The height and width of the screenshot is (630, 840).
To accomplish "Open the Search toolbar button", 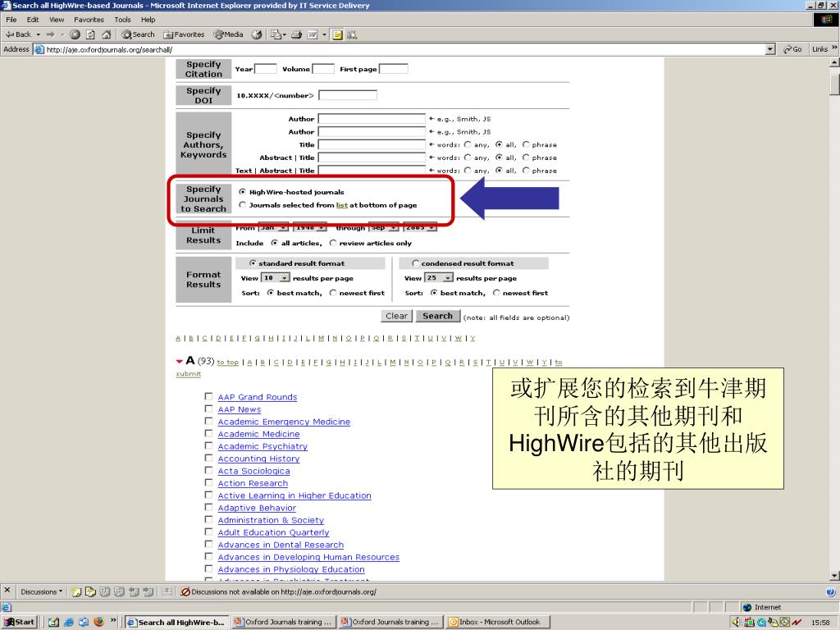I will 138,34.
